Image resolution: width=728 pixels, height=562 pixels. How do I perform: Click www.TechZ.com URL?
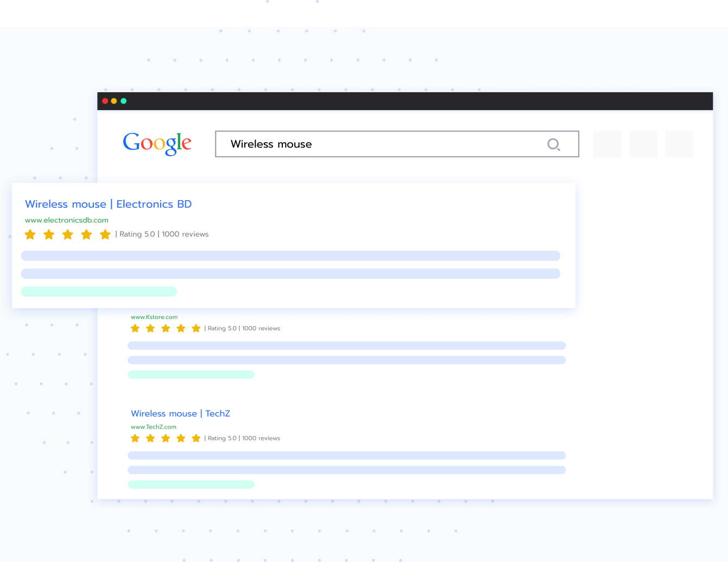[154, 427]
